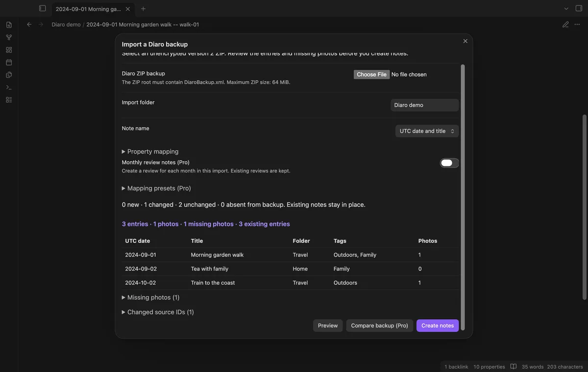
Task: Click the Create notes button
Action: point(438,325)
